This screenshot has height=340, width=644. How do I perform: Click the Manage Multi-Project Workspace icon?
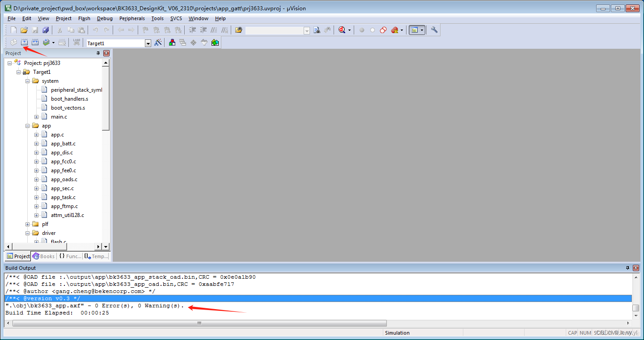tap(182, 42)
